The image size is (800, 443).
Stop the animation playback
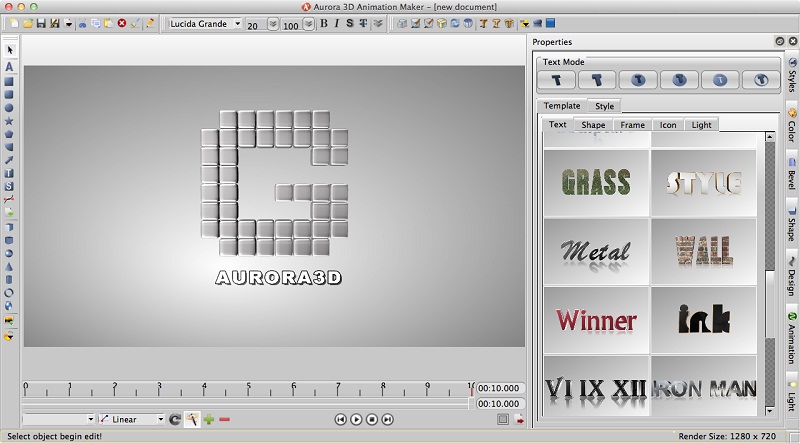(372, 420)
